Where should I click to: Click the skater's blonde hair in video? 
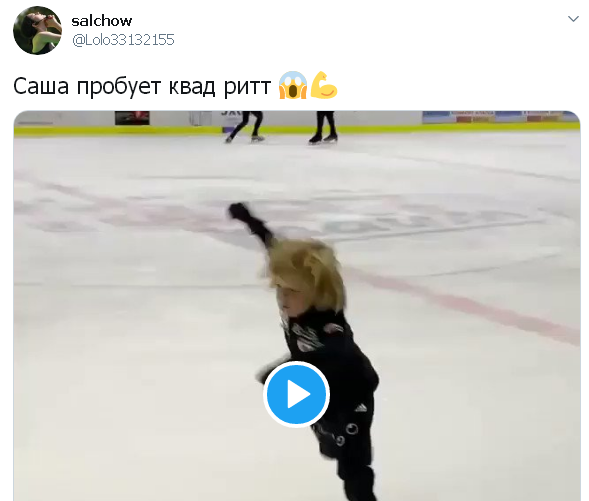(305, 271)
